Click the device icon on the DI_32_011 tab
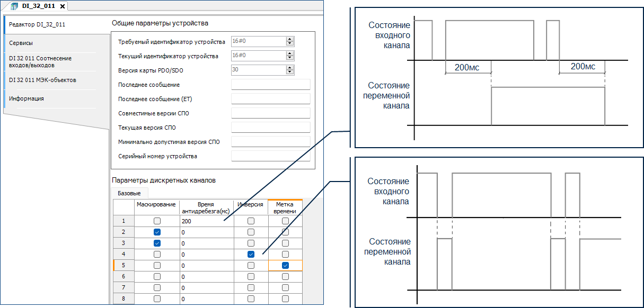This screenshot has width=644, height=308. 14,6
